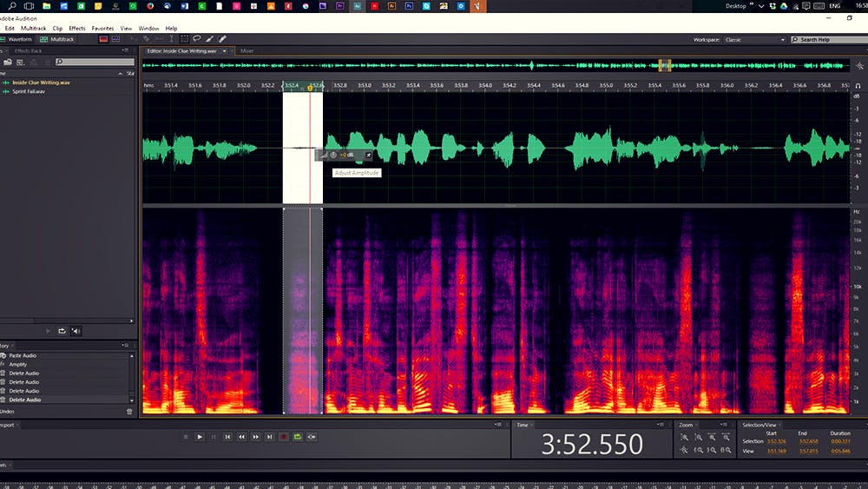Clear history with the trash icon
This screenshot has height=489, width=868.
[129, 411]
